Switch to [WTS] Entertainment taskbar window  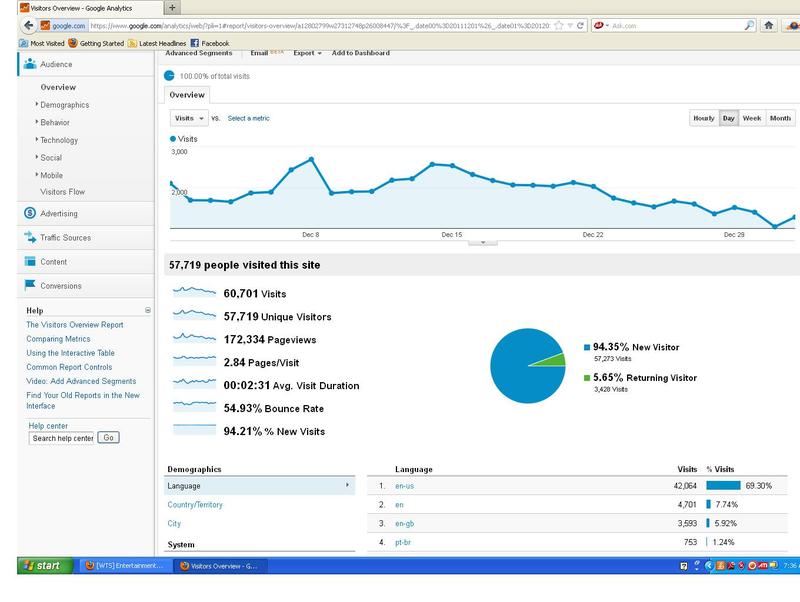[124, 565]
